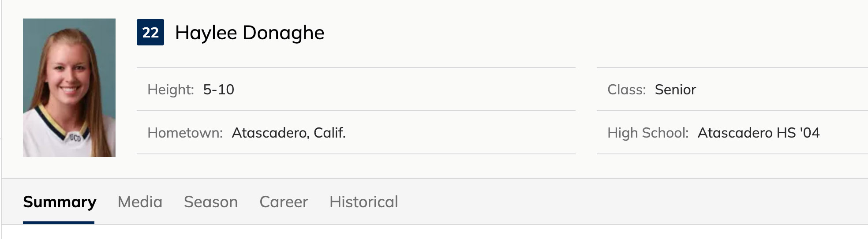Click the jersey number 22 badge
The height and width of the screenshot is (239, 868).
tap(150, 32)
